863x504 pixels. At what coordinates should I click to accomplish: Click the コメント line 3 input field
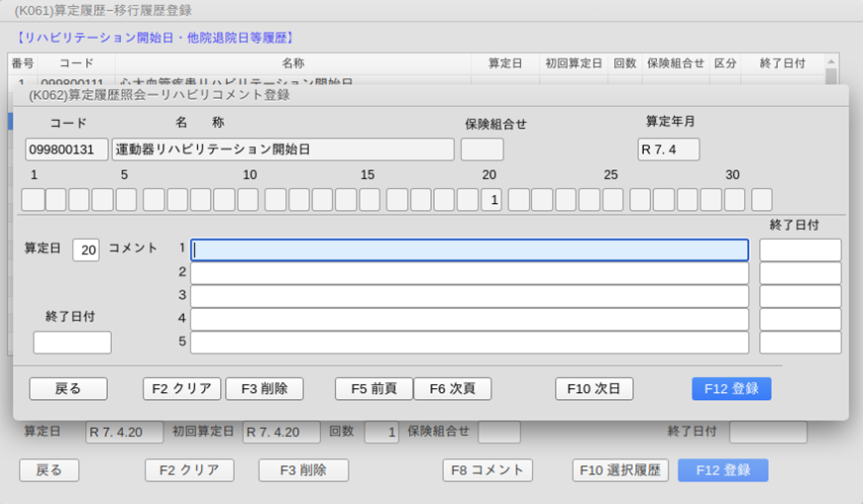tap(469, 296)
